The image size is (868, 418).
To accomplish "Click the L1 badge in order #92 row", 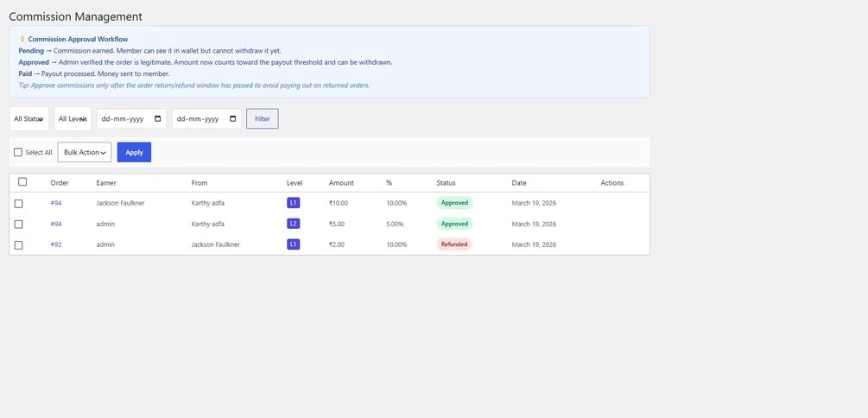I will coord(294,244).
